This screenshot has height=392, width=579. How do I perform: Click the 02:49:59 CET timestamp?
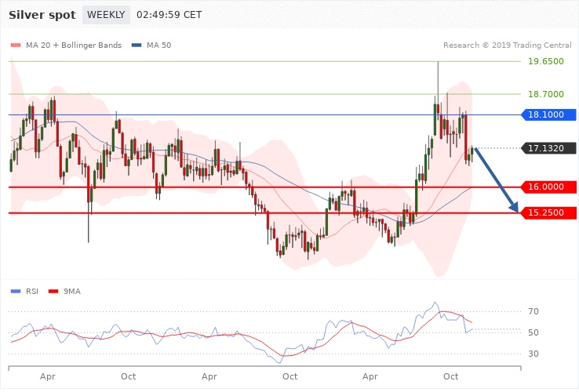click(x=169, y=15)
